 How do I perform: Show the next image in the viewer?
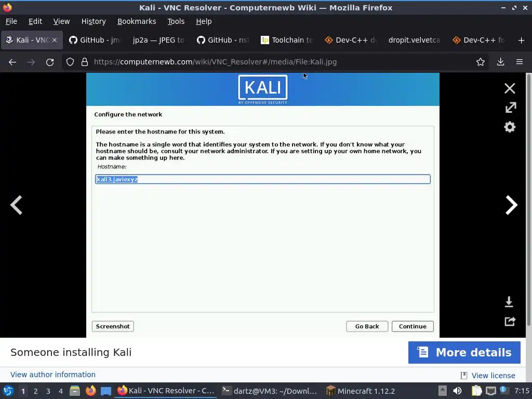511,205
